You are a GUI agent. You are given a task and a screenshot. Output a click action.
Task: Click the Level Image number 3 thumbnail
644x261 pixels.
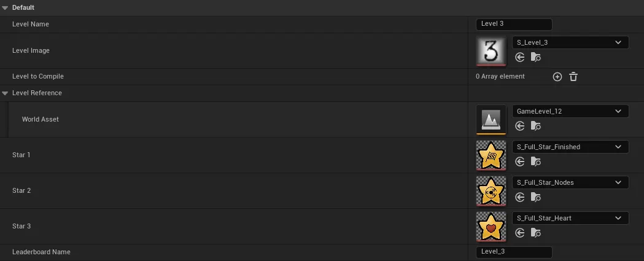(x=491, y=51)
